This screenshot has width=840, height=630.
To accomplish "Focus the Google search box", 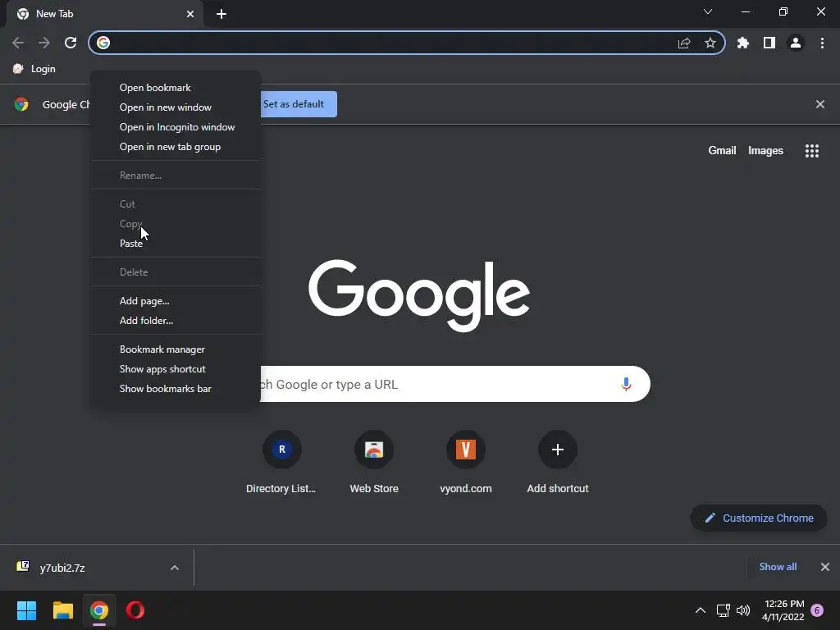I will 455,384.
